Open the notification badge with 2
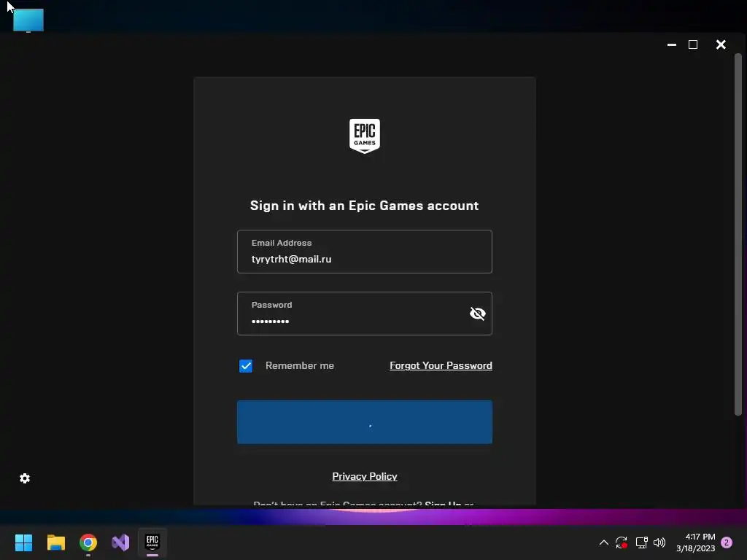This screenshot has height=560, width=747. [x=727, y=542]
